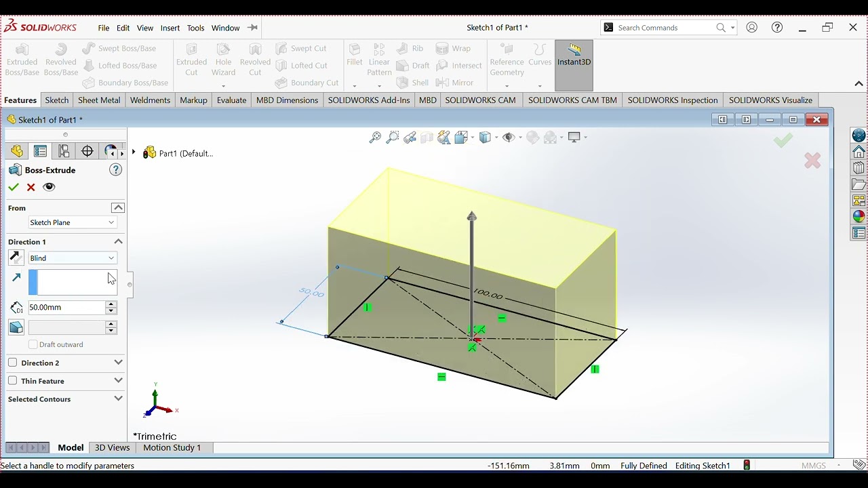The height and width of the screenshot is (488, 868).
Task: Click the 50.00 sketch dimension
Action: (x=311, y=292)
